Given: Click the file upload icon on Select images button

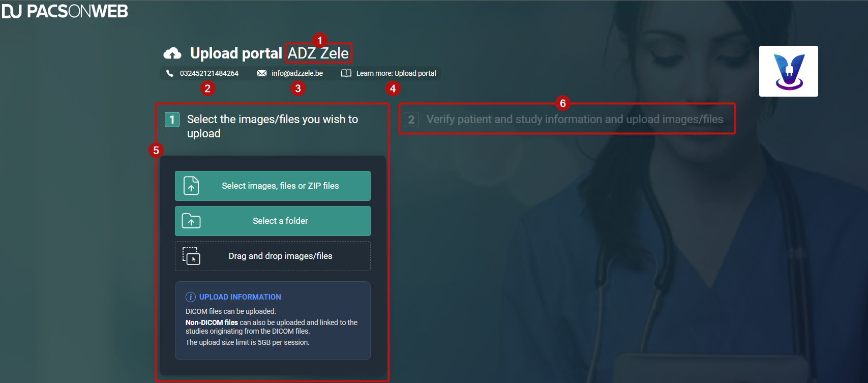Looking at the screenshot, I should (191, 186).
